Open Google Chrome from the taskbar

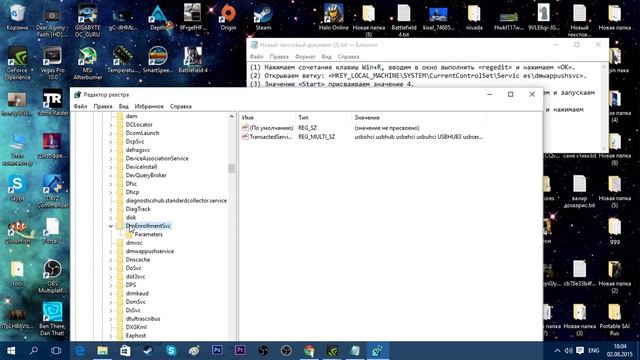tap(309, 351)
